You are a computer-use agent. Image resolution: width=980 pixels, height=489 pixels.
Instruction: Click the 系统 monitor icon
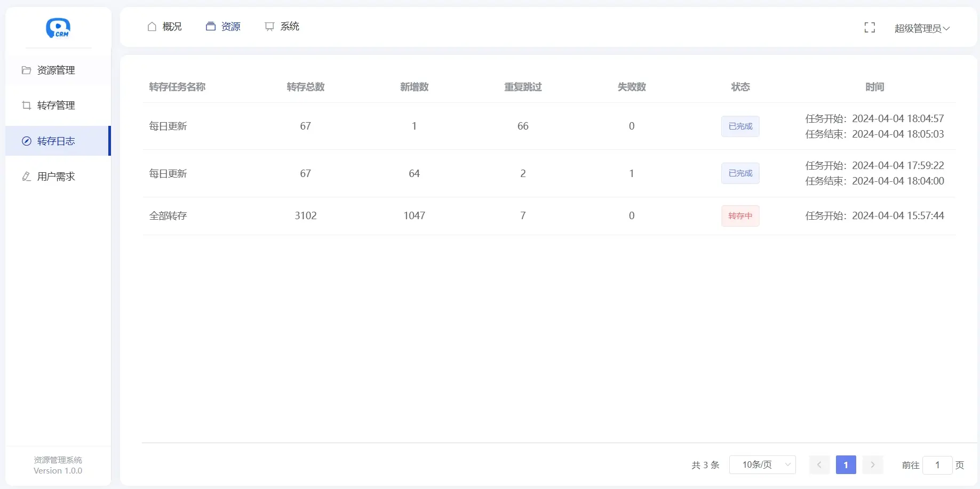coord(269,26)
